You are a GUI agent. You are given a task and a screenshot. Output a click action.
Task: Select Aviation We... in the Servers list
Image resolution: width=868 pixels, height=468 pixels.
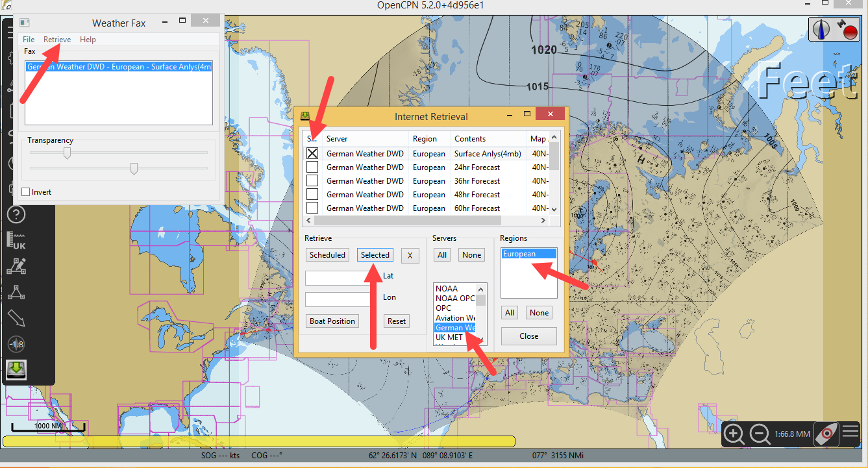pos(455,318)
